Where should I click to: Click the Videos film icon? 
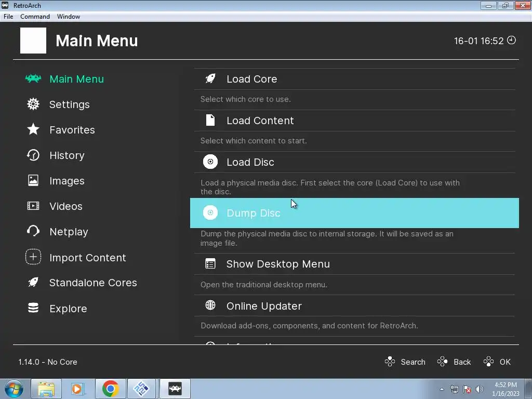(33, 206)
